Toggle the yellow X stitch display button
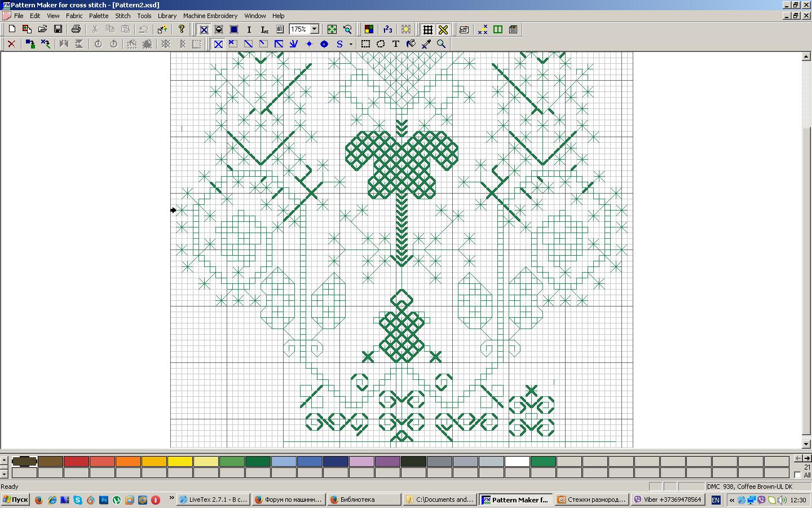The height and width of the screenshot is (508, 812). pos(443,29)
